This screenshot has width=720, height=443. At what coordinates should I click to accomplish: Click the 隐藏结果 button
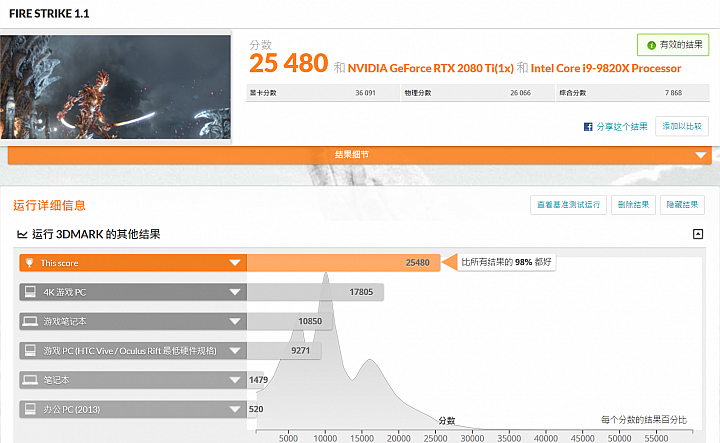coord(682,205)
